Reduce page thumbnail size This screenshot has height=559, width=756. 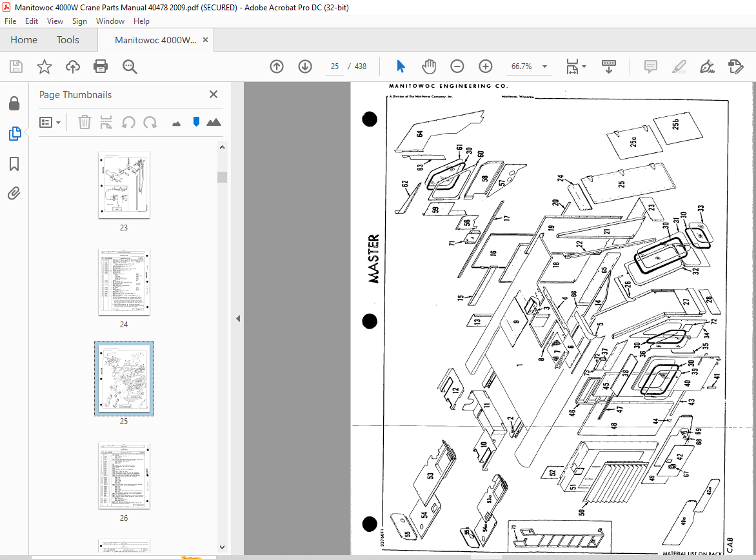pyautogui.click(x=177, y=124)
